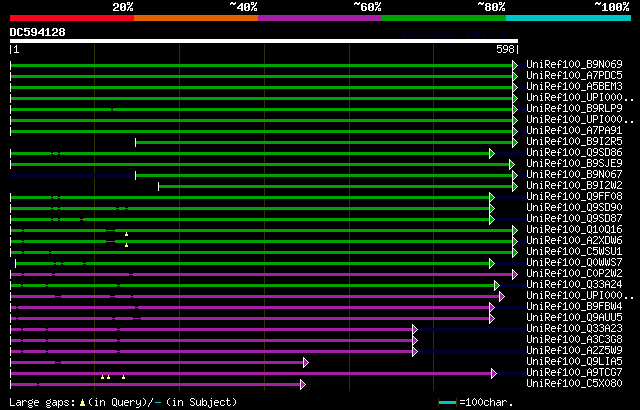The width and height of the screenshot is (640, 410).
Task: Click the cyan ~100% identity legend segment
Action: 569,18
